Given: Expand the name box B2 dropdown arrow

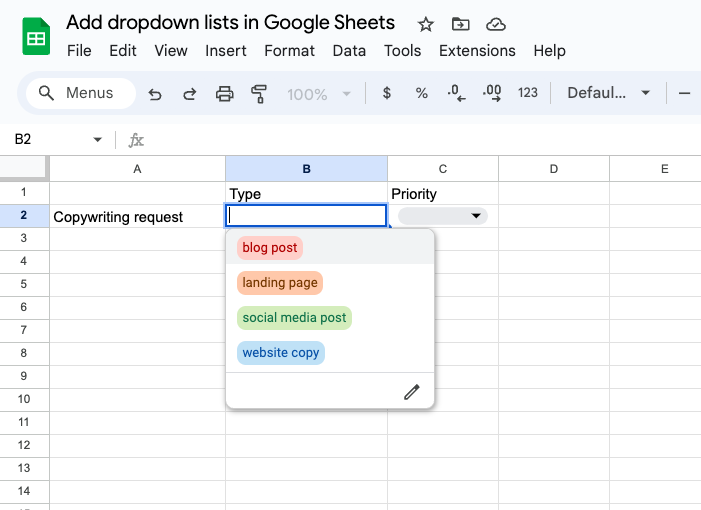Looking at the screenshot, I should tap(97, 140).
